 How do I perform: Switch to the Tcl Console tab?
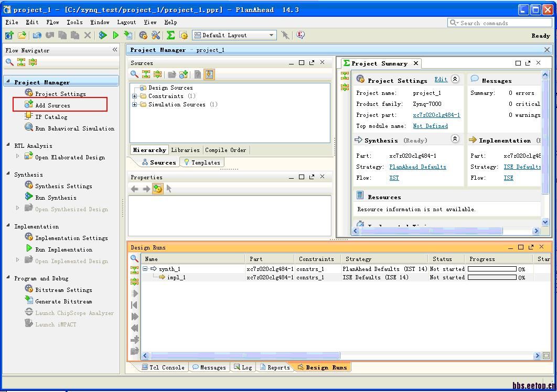point(163,367)
